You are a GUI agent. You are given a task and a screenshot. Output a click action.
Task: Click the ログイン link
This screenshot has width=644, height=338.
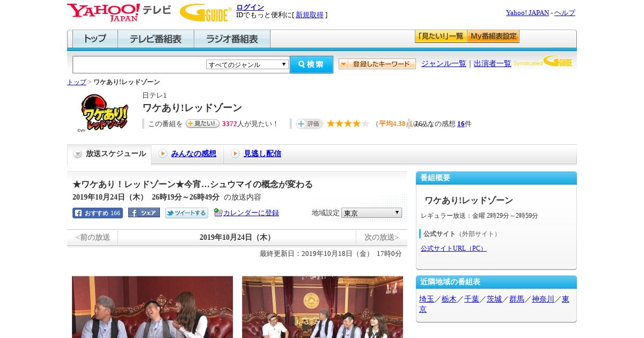point(250,7)
